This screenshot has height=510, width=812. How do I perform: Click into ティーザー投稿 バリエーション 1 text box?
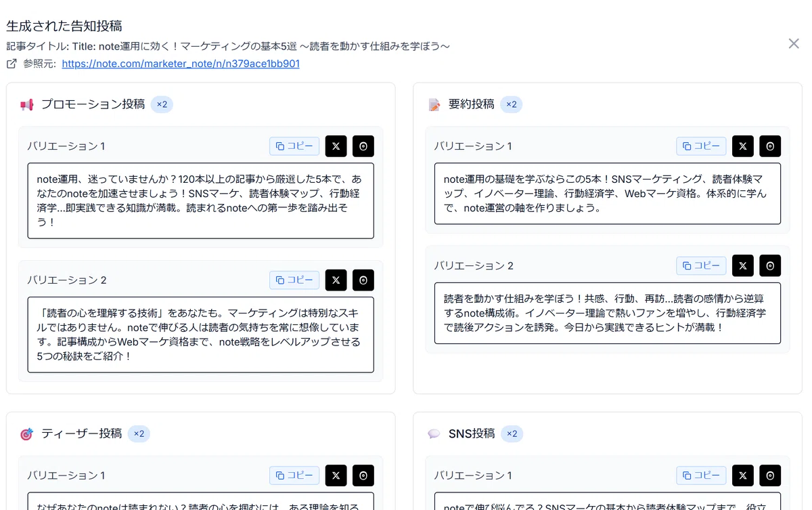(201, 501)
